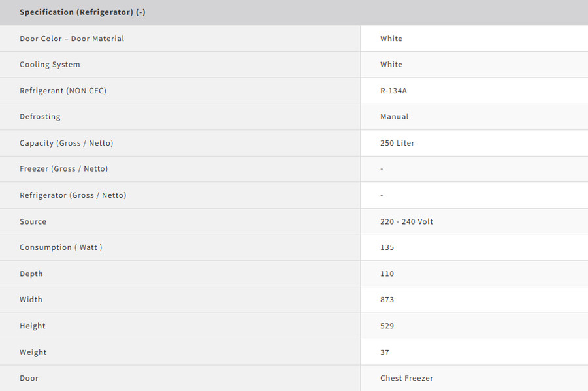
Task: Select the Height value 529
Action: click(387, 326)
